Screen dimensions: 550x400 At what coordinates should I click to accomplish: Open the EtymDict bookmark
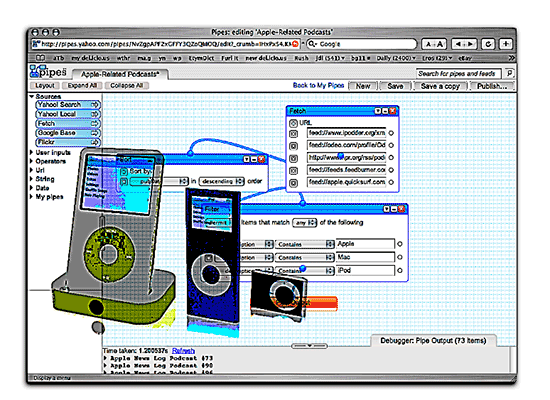click(x=201, y=58)
